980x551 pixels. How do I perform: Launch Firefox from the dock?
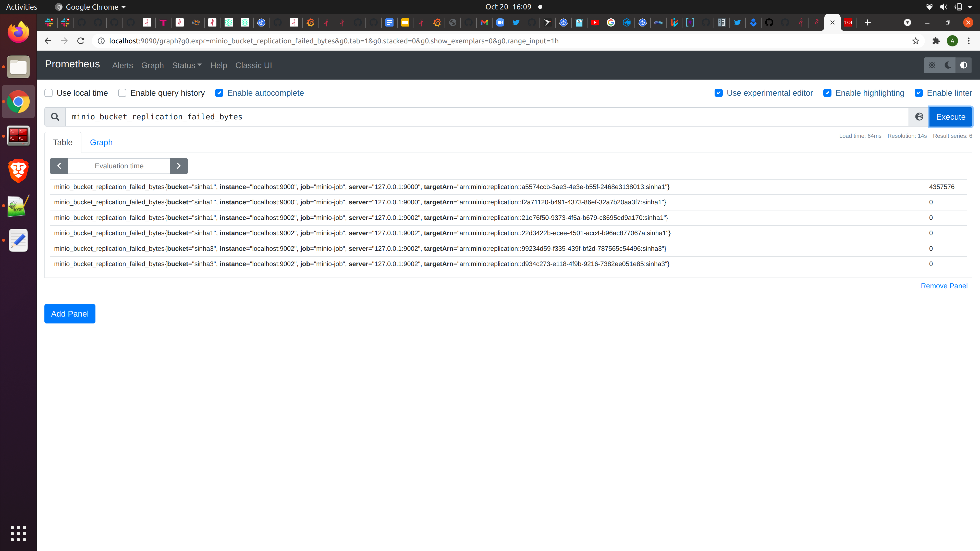[18, 32]
